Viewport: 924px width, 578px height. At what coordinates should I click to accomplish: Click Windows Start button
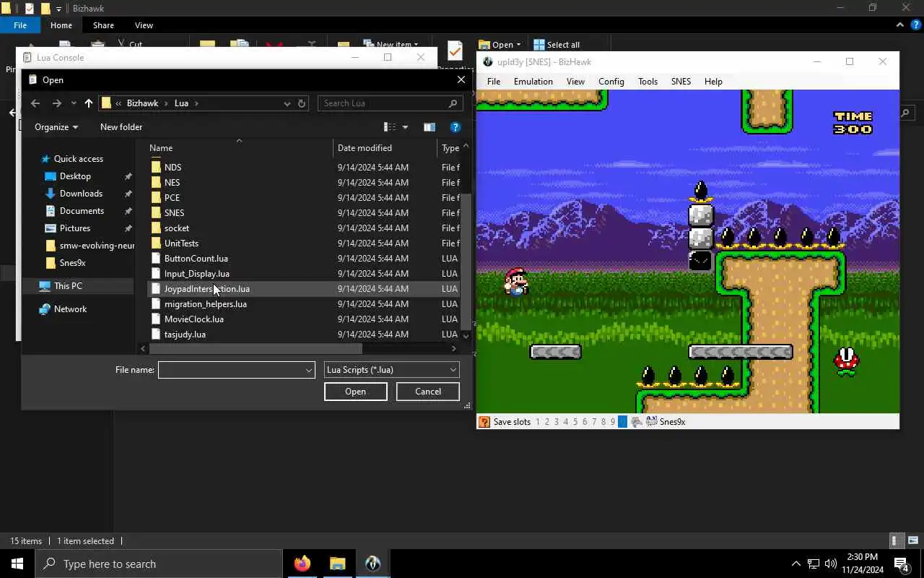point(17,564)
